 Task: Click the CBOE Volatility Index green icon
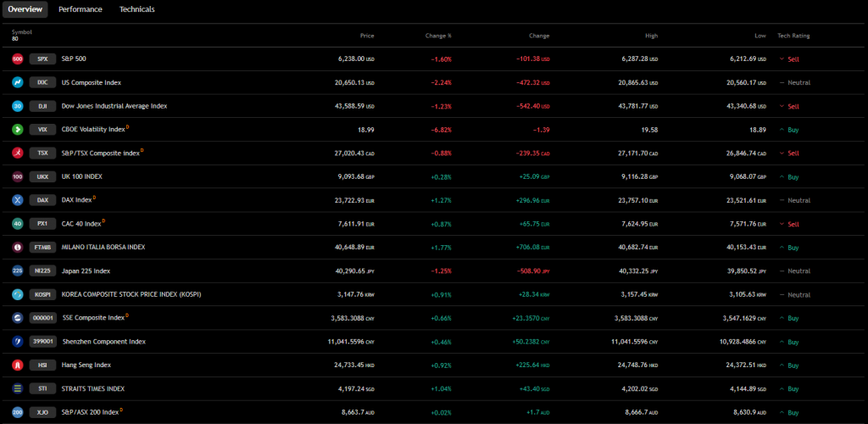click(x=17, y=130)
